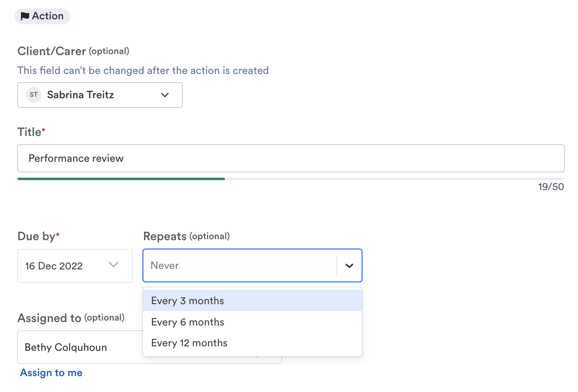578x392 pixels.
Task: Click the "Never" placeholder in Repeats box
Action: click(x=165, y=265)
